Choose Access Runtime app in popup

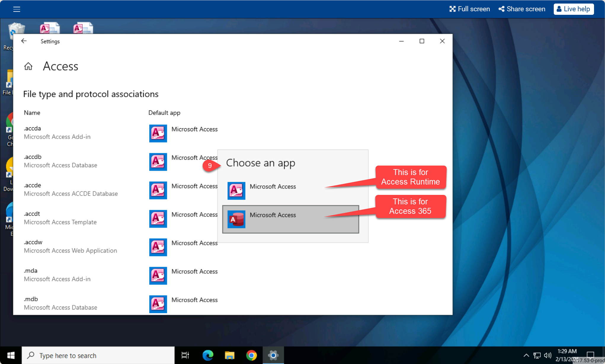pyautogui.click(x=273, y=190)
